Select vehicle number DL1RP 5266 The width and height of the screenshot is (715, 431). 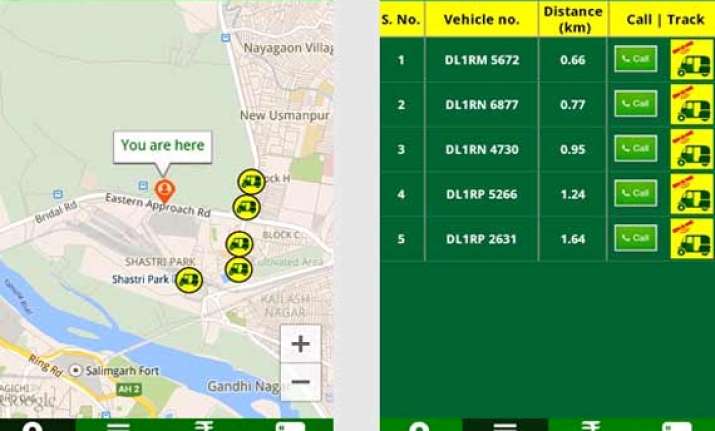tap(482, 194)
